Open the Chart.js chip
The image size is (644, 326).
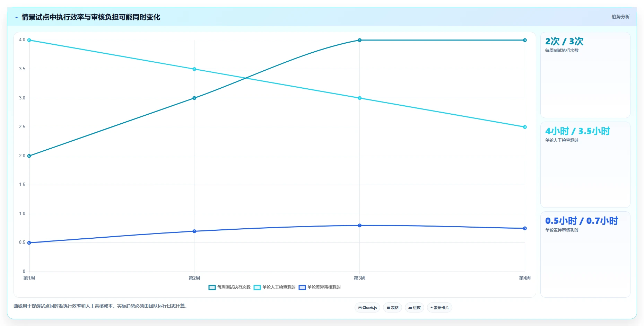tap(367, 308)
